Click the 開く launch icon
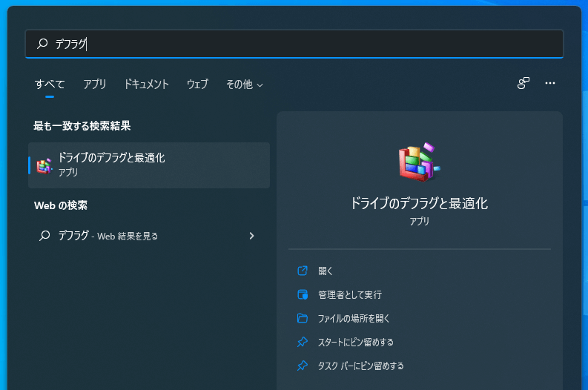The height and width of the screenshot is (390, 588). (303, 271)
